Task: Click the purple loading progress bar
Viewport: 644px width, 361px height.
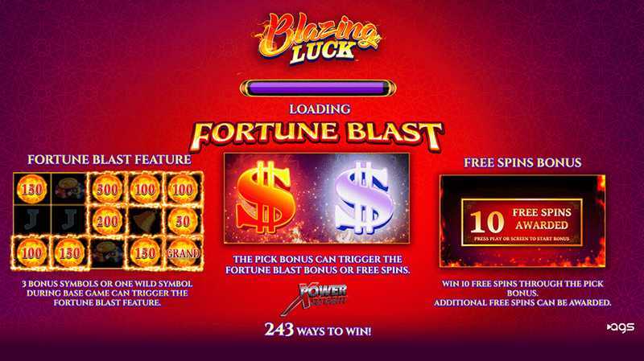Action: [x=318, y=88]
